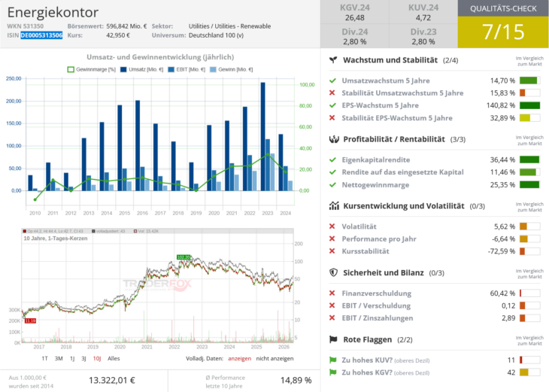Image resolution: width=549 pixels, height=392 pixels.
Task: Click green check next to Nettogewinnmarge
Action: (332, 184)
